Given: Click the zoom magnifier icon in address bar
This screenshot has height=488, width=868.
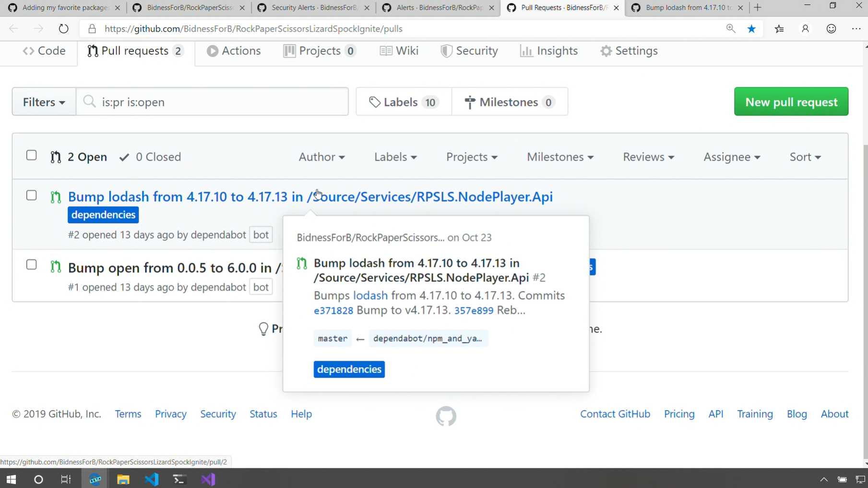Looking at the screenshot, I should point(731,29).
